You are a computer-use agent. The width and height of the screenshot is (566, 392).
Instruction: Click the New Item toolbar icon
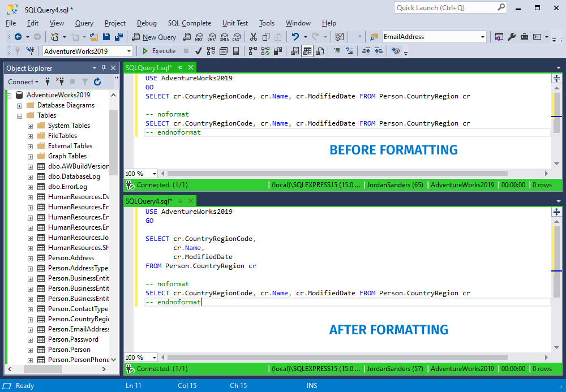point(55,37)
